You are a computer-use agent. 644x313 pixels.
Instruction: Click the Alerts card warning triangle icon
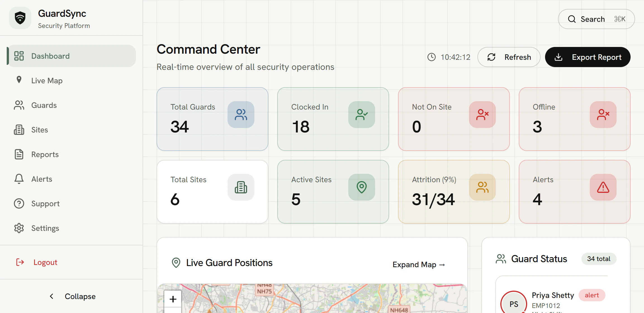pos(603,187)
